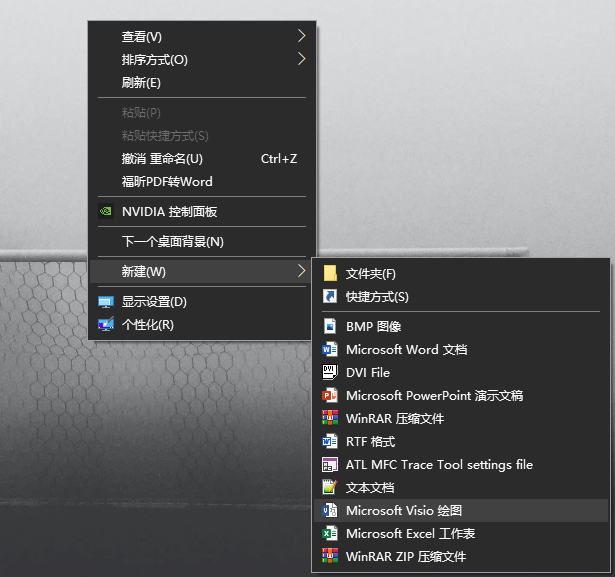Click the ATL MFC Trace Tool icon
615x577 pixels.
point(330,464)
